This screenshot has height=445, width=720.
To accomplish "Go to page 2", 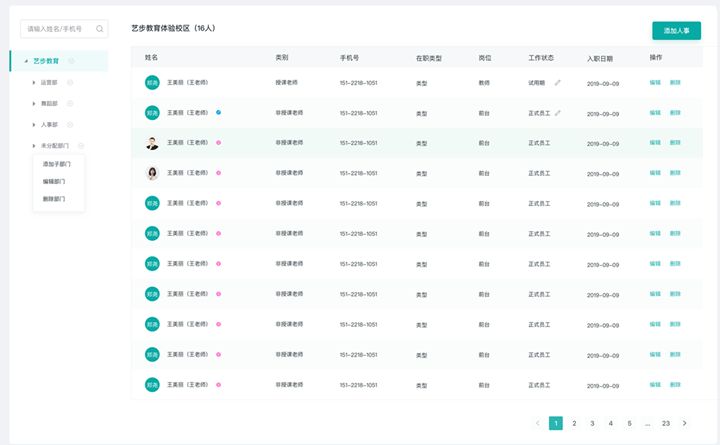I will pos(574,423).
